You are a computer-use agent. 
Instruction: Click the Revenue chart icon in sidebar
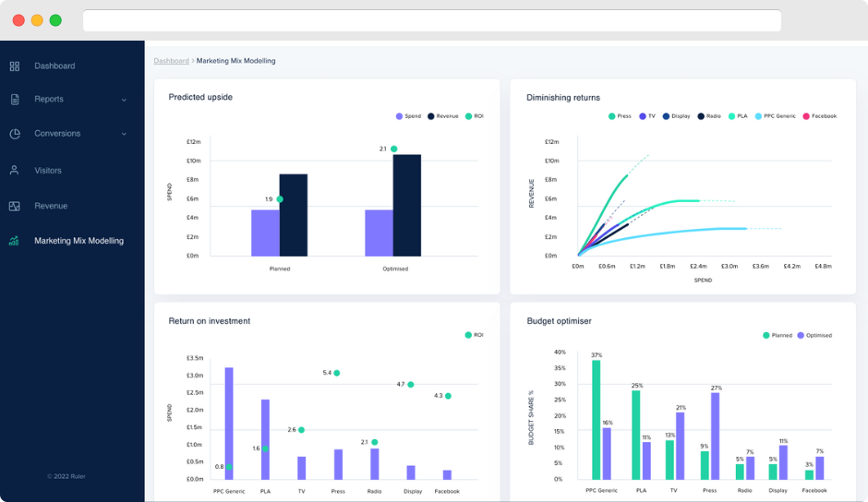click(x=15, y=206)
